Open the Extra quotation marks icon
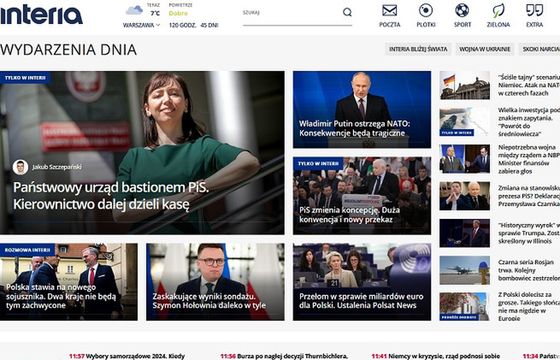The width and height of the screenshot is (560, 360). [x=534, y=10]
